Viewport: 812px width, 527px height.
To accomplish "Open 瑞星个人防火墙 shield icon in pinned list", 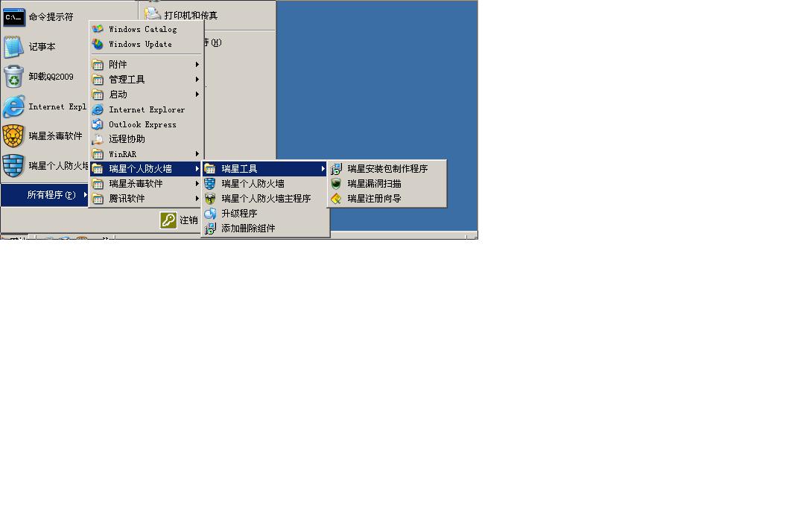I will click(13, 166).
